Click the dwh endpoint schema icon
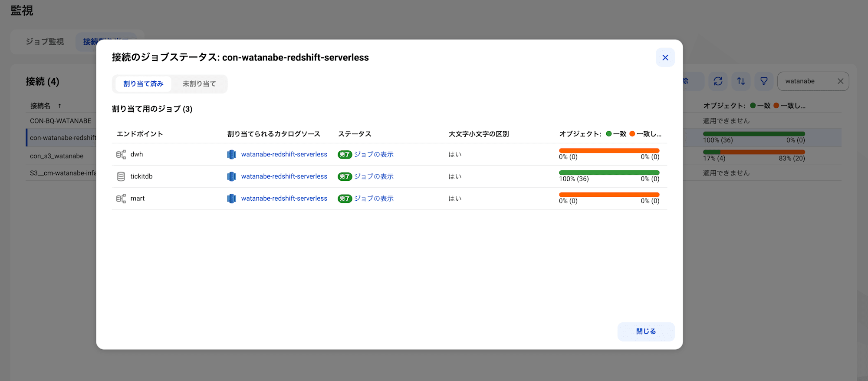The width and height of the screenshot is (868, 381). coord(121,154)
